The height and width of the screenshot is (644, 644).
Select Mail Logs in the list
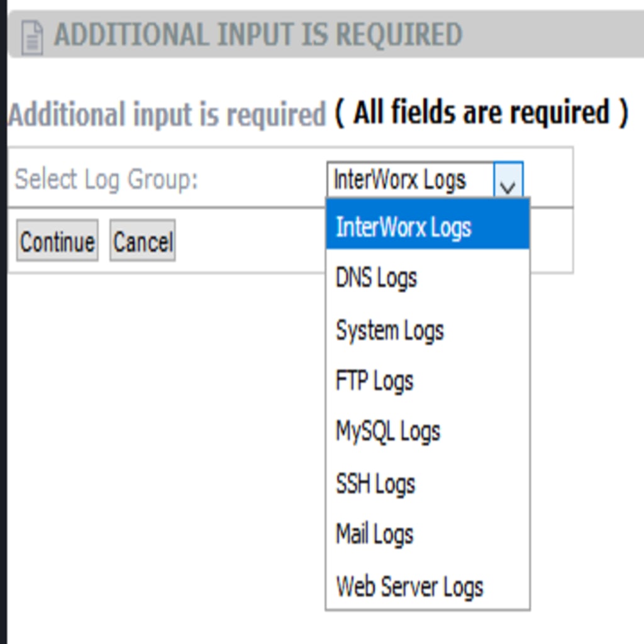click(x=428, y=535)
